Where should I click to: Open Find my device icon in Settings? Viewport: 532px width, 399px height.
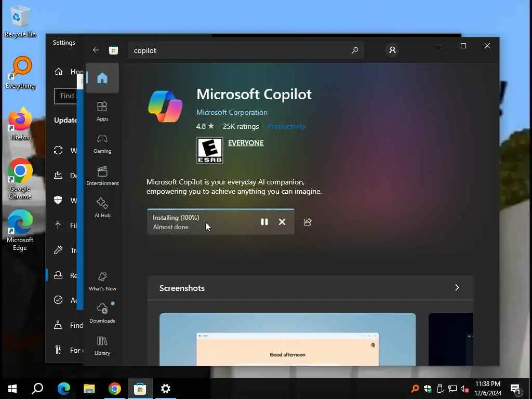(x=58, y=325)
